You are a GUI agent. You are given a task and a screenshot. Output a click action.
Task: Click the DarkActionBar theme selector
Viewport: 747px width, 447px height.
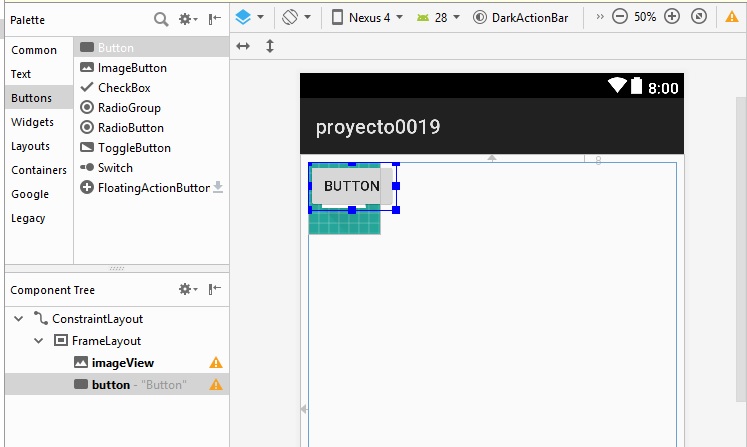tap(521, 17)
